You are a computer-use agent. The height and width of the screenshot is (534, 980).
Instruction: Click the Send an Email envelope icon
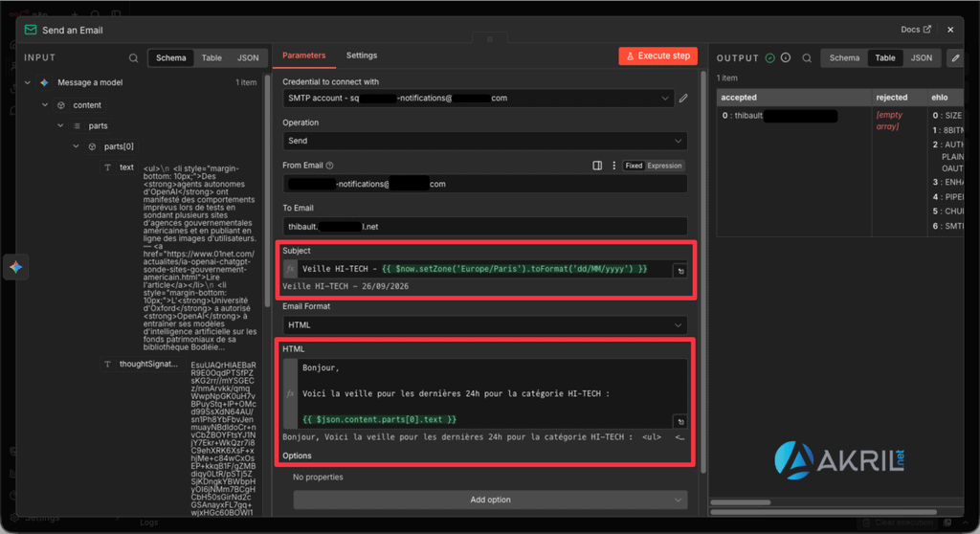(30, 30)
